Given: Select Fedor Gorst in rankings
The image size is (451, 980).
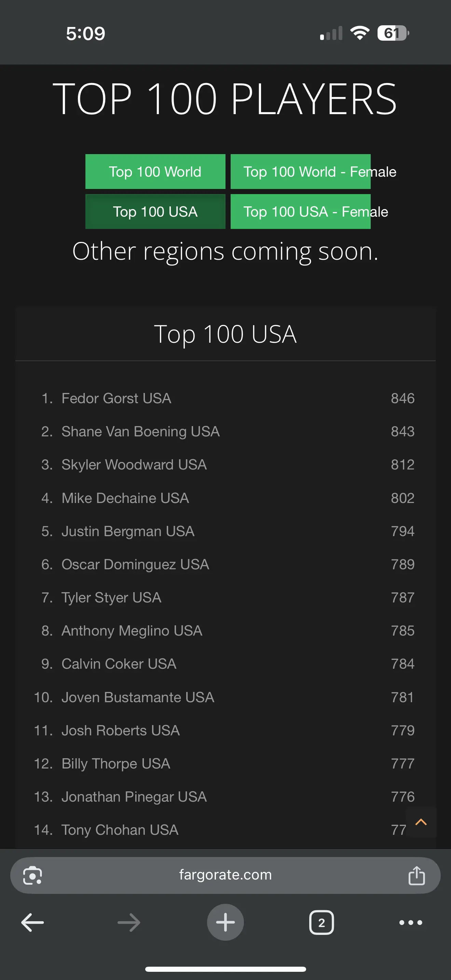Looking at the screenshot, I should point(117,398).
